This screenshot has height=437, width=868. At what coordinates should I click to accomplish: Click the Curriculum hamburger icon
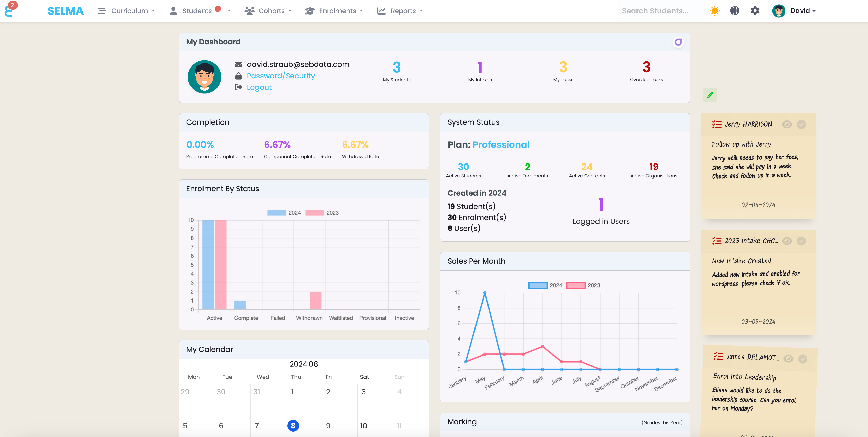point(102,11)
